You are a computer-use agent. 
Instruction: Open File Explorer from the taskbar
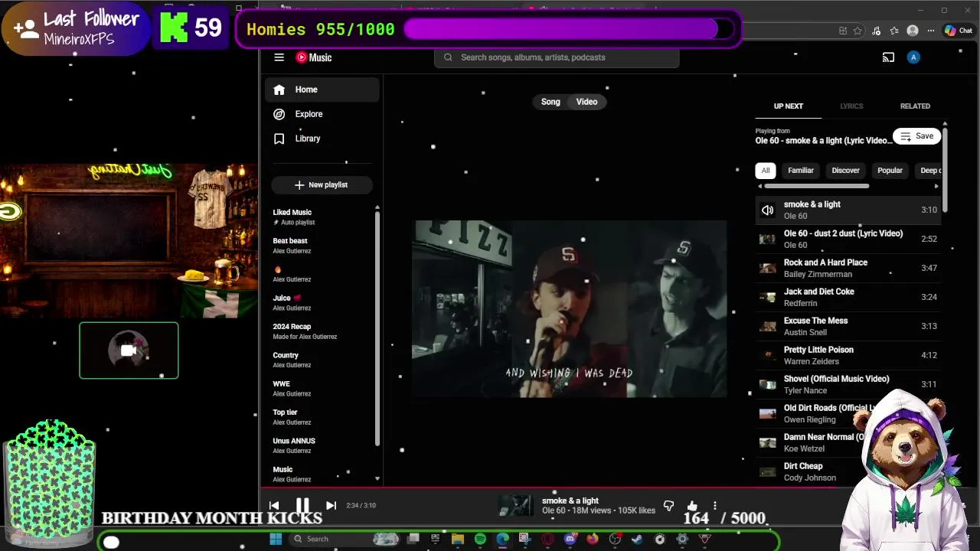coord(458,539)
